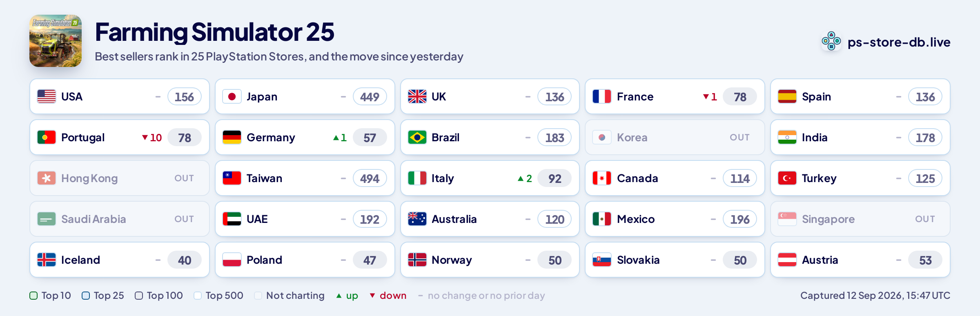Select the Korea OUT card
The image size is (980, 316).
coord(675,137)
